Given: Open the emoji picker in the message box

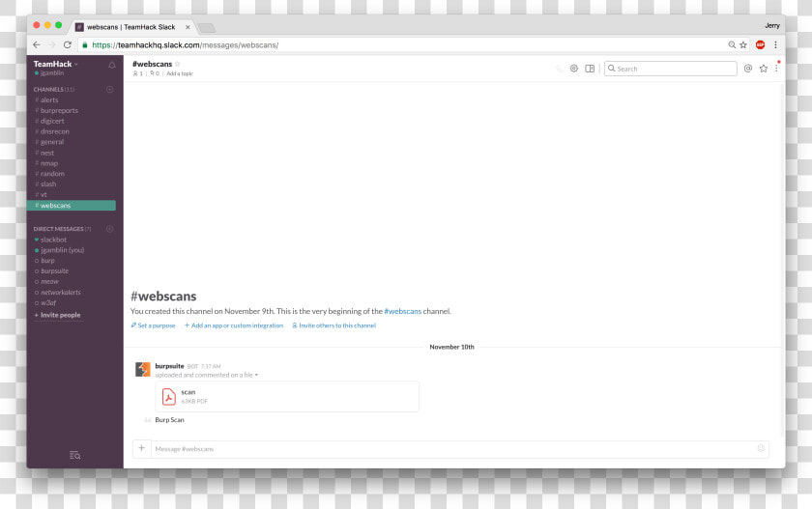Looking at the screenshot, I should pos(761,448).
